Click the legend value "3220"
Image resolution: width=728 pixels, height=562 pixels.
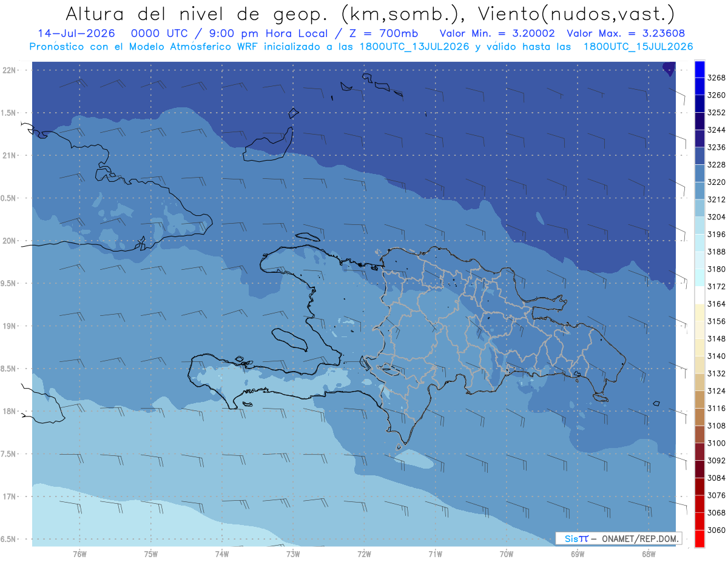[716, 182]
